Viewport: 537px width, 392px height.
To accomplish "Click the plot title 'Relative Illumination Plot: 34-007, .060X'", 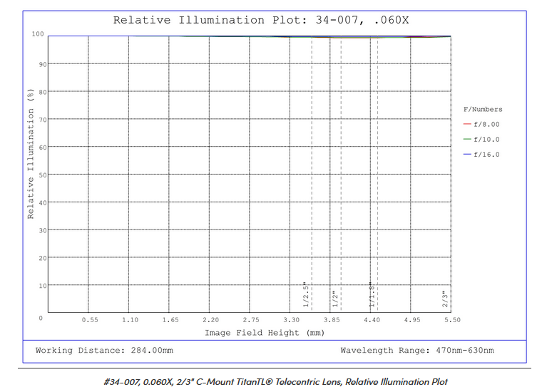I will 261,20.
